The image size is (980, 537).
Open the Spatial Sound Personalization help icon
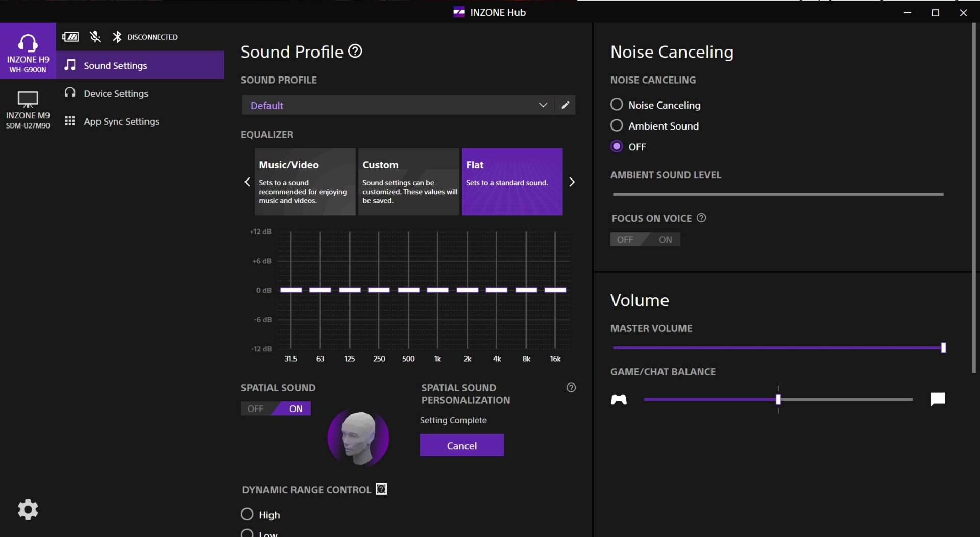tap(571, 388)
